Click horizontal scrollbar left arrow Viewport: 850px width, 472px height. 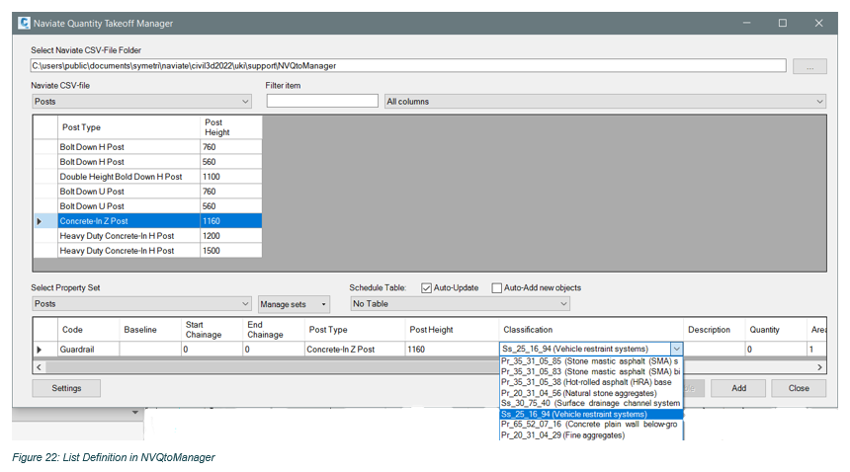point(39,367)
